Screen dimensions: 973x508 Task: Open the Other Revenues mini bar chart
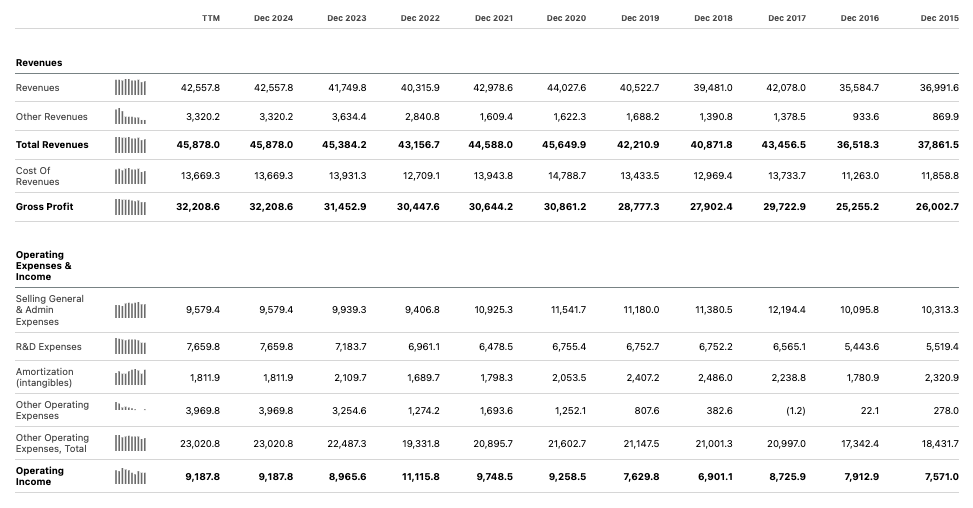[x=130, y=116]
